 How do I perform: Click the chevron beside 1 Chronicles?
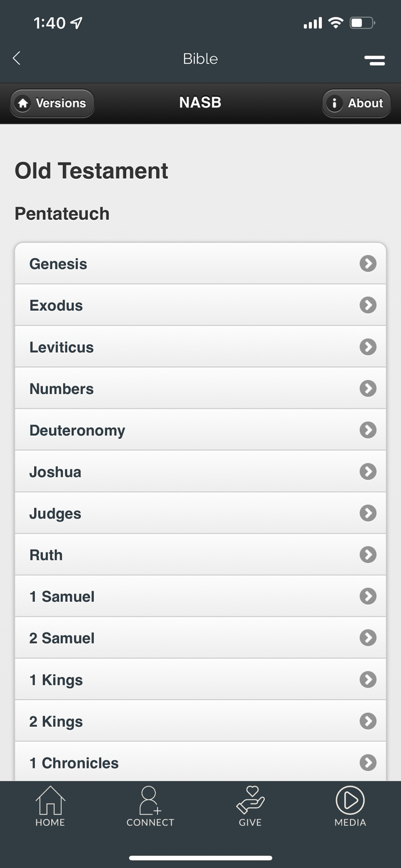click(368, 763)
